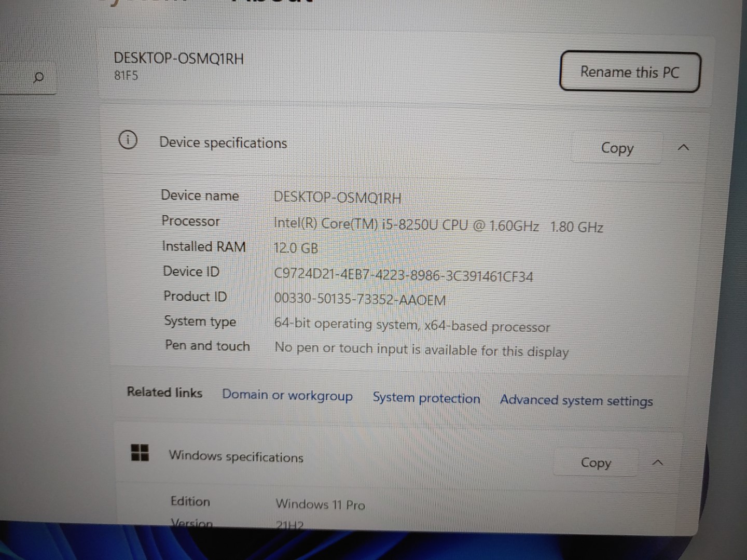Screen dimensions: 747x560
Task: Click the Device specifications heading
Action: [223, 143]
